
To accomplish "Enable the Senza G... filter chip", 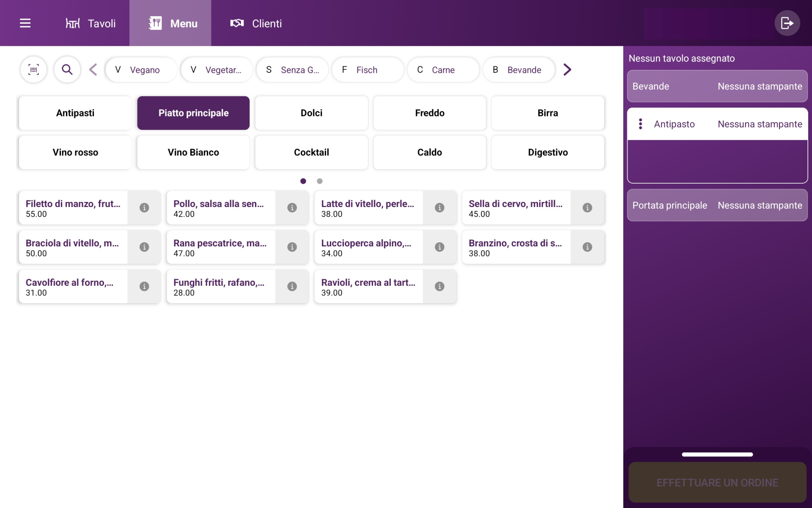I will (x=292, y=70).
